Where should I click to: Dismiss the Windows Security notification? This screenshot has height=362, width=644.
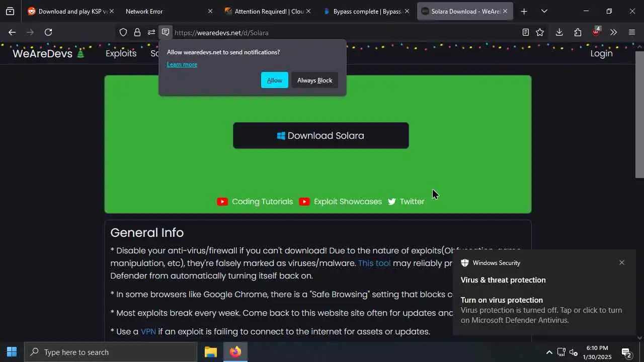pos(622,262)
